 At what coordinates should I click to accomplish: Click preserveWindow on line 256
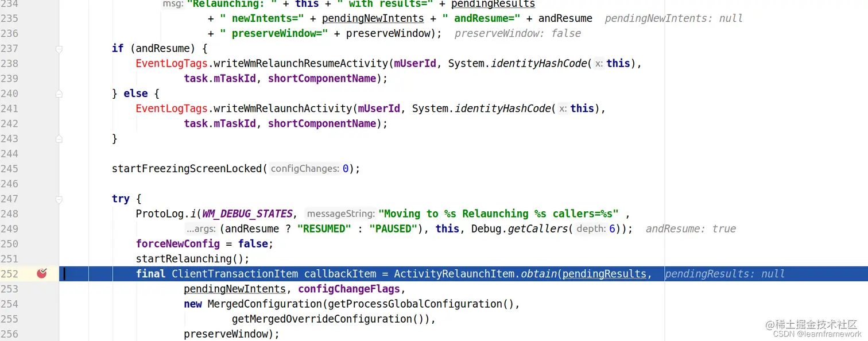(x=226, y=334)
